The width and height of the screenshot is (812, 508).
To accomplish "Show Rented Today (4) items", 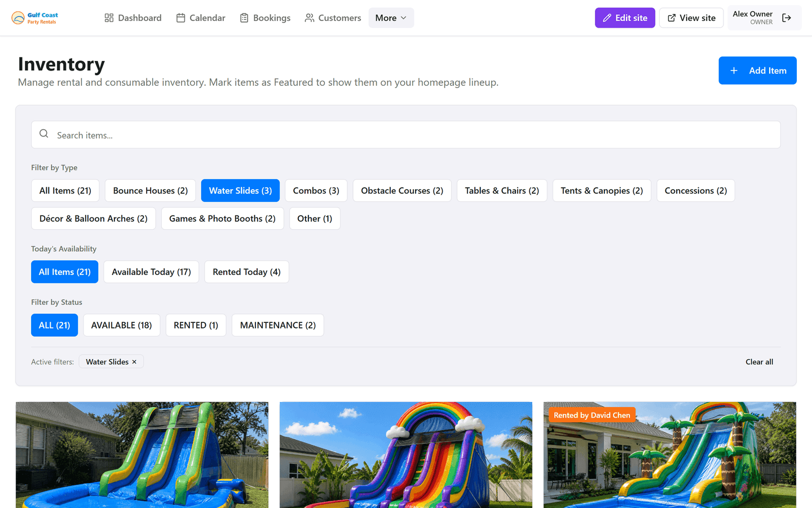I will [246, 272].
